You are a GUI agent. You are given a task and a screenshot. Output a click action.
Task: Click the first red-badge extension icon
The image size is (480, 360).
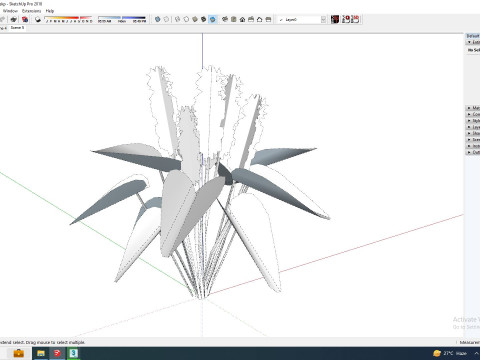coord(346,19)
